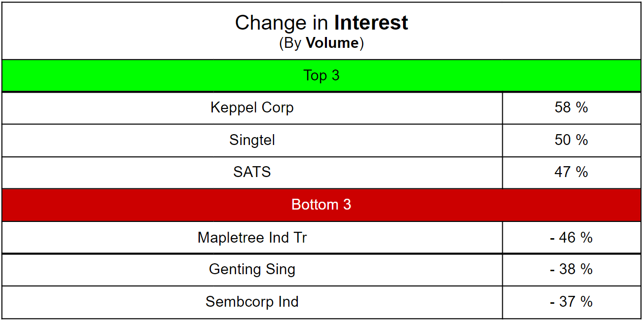Click the Bottom 3 label text
644x322 pixels.
click(322, 205)
